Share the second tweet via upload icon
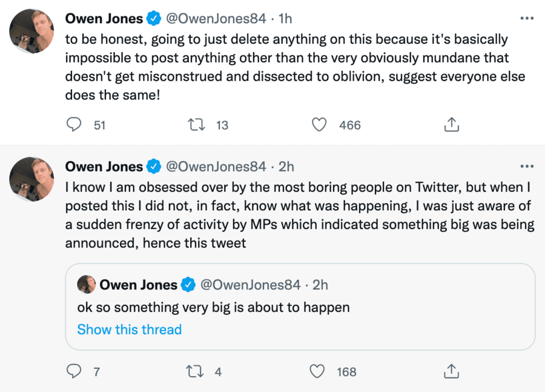 451,371
